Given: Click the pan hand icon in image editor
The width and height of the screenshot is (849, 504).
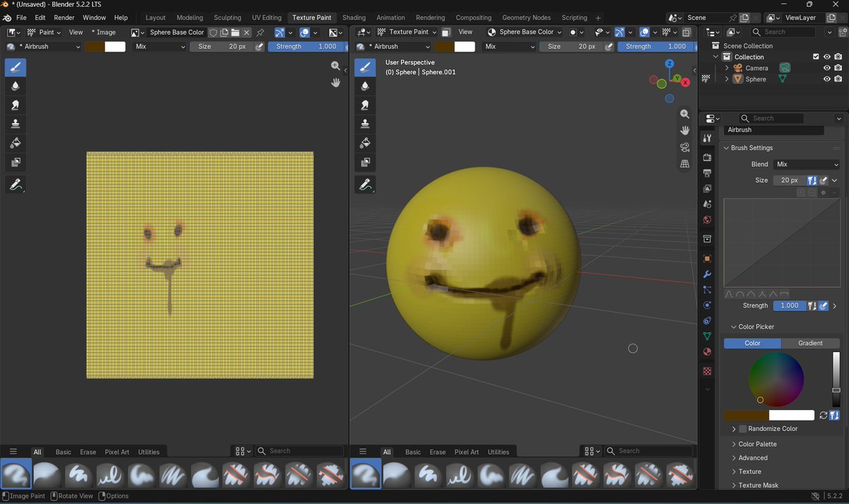Looking at the screenshot, I should pyautogui.click(x=336, y=82).
